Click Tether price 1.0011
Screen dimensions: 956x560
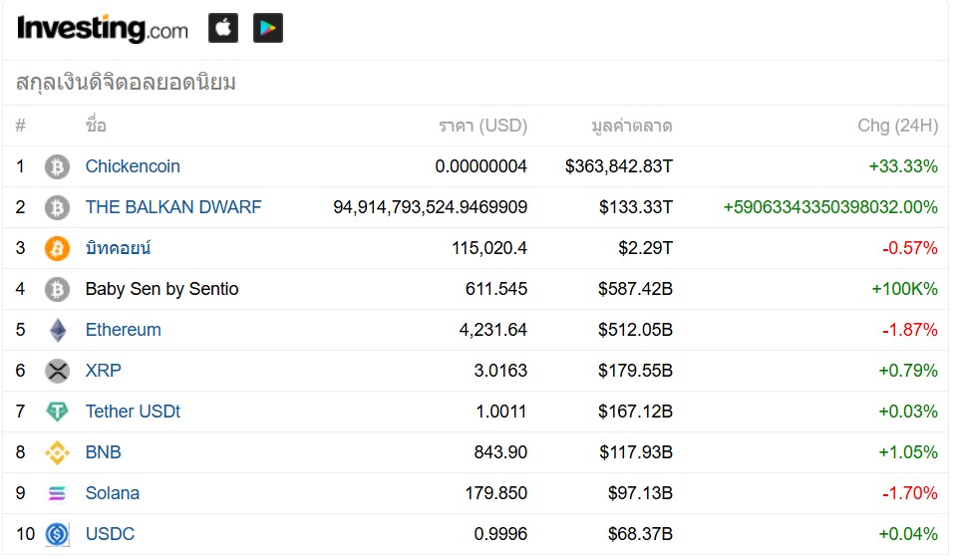(500, 412)
